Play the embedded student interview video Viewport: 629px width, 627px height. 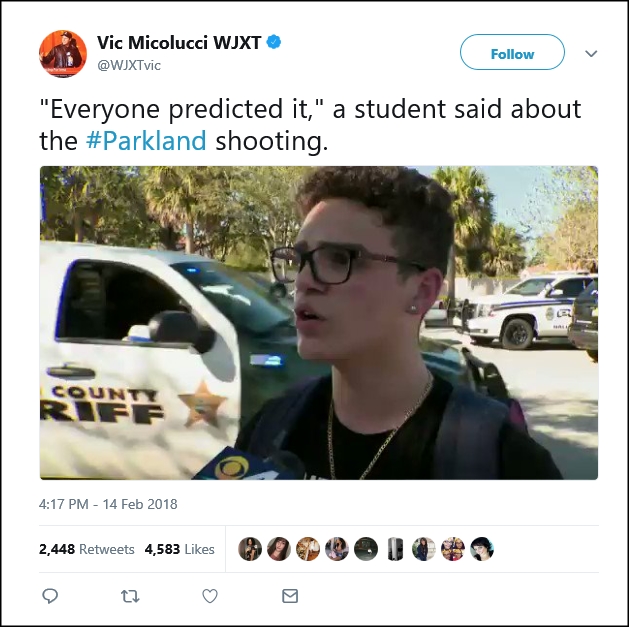coord(319,323)
